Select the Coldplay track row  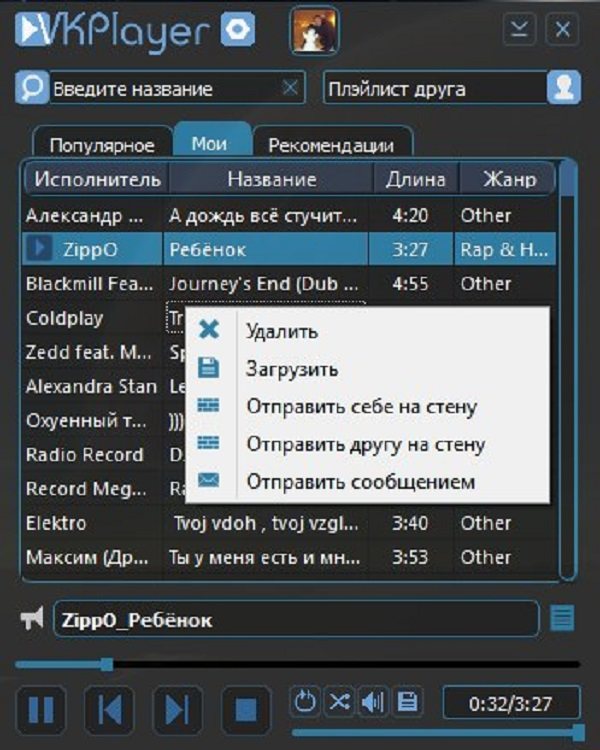103,318
